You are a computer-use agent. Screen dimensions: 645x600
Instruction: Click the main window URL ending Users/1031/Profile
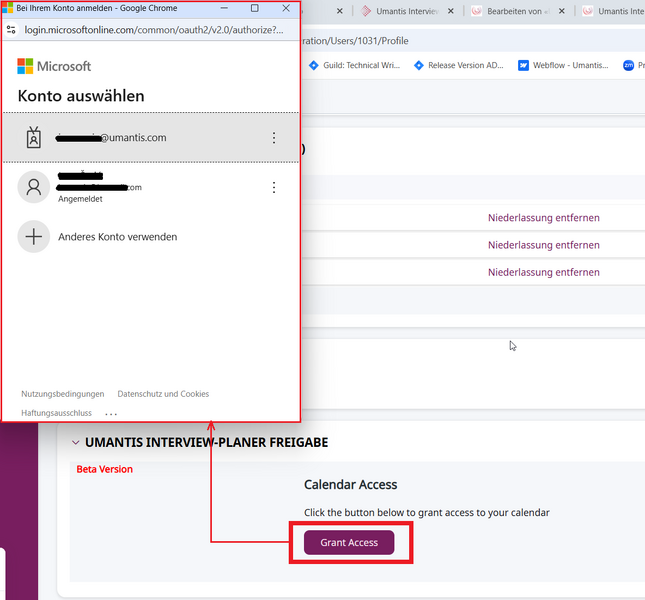(x=356, y=41)
